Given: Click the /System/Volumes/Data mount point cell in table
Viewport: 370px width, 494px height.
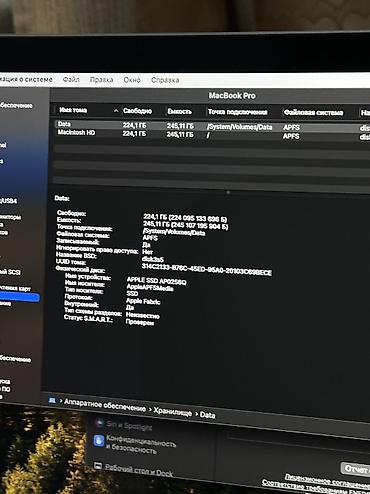Looking at the screenshot, I should [x=239, y=127].
